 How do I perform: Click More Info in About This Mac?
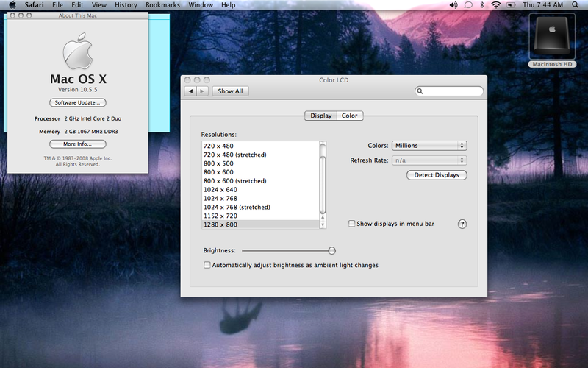point(78,144)
